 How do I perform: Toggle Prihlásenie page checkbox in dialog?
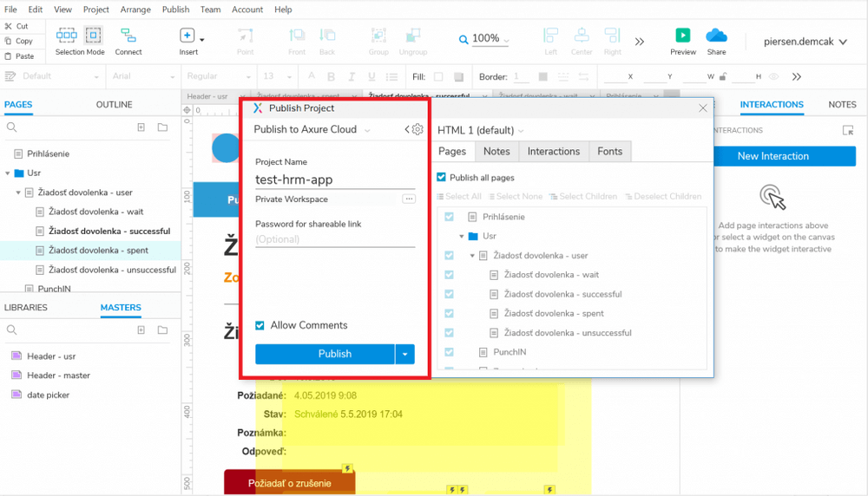coord(449,217)
